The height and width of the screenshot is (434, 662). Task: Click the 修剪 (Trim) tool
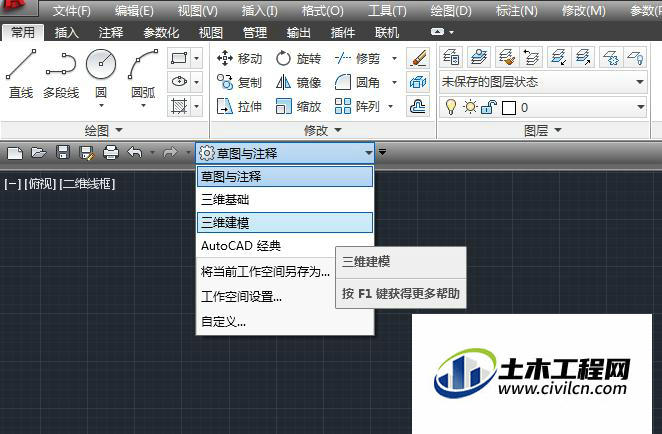coord(357,58)
